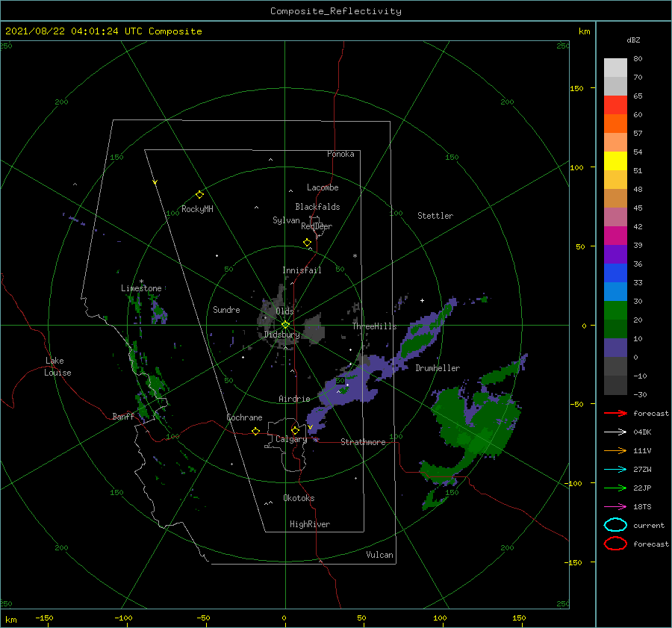Click the Strathmore town label

(363, 442)
